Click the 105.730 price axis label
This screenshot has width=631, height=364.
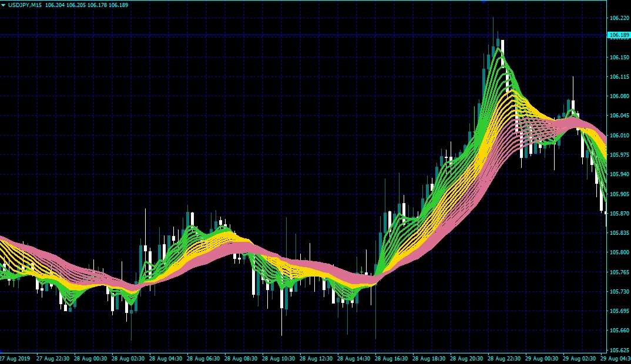coord(619,291)
